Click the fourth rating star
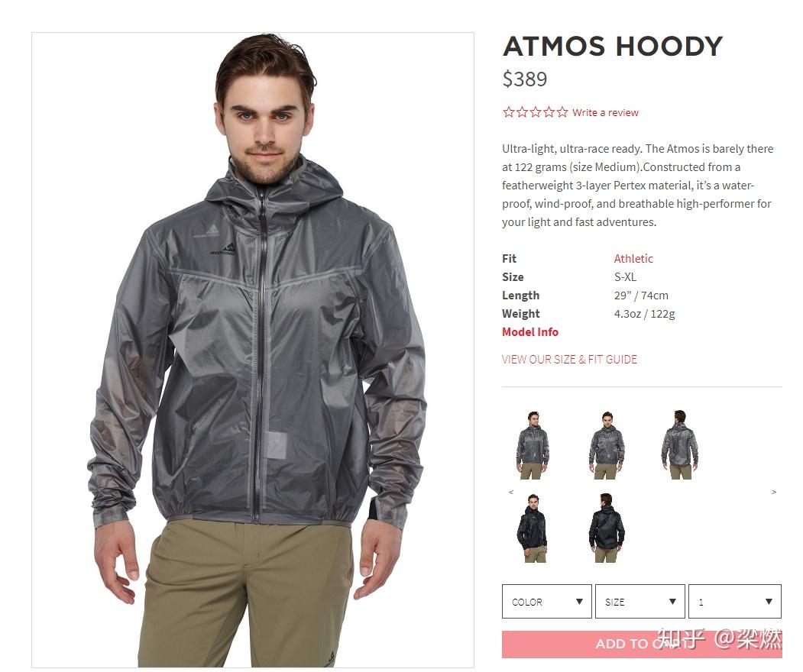Image resolution: width=803 pixels, height=672 pixels. coord(549,112)
